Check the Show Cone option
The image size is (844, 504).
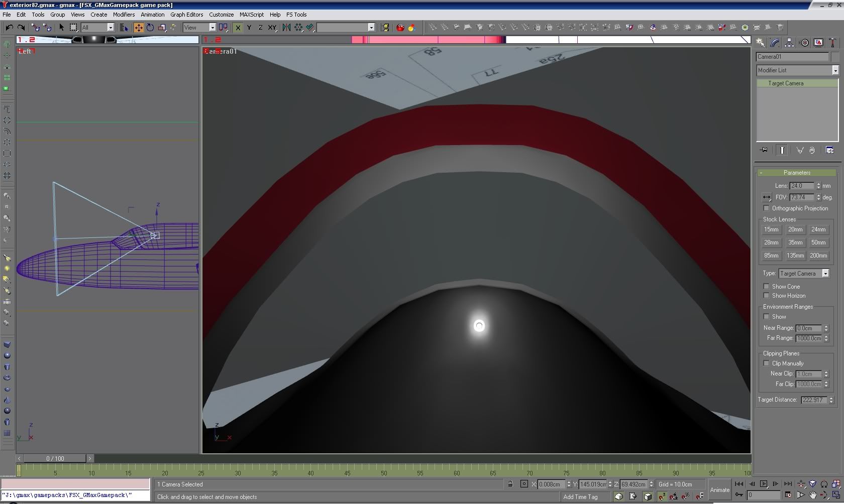[766, 287]
